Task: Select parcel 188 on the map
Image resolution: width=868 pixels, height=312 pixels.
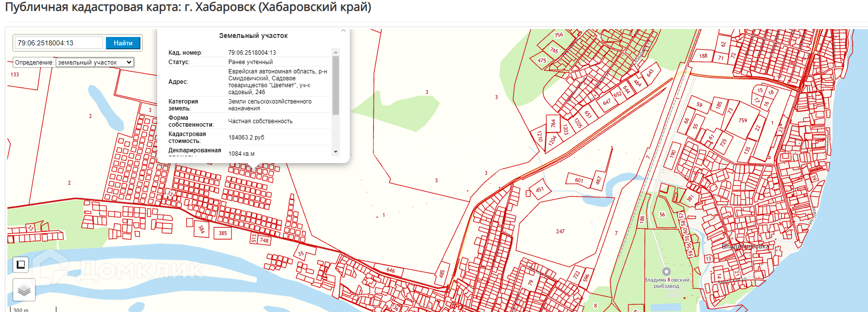Action: click(x=703, y=56)
